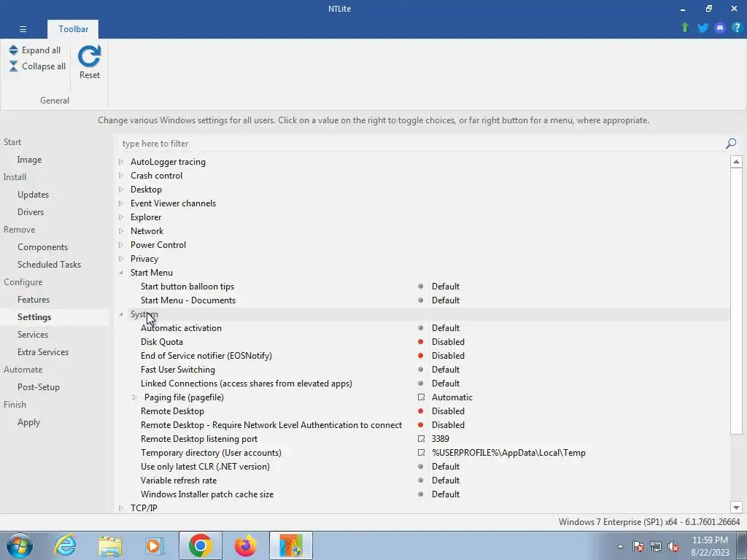Click the green update arrow icon
747x560 pixels.
coord(685,28)
